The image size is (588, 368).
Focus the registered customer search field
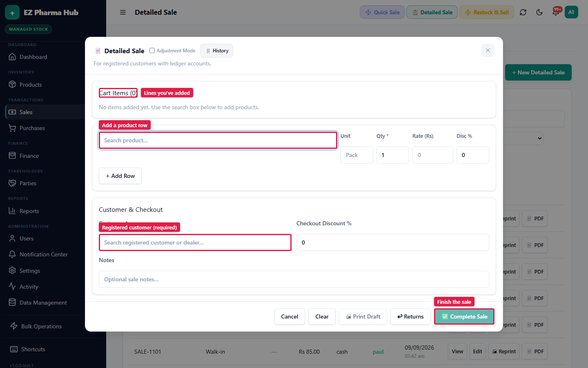coord(195,242)
